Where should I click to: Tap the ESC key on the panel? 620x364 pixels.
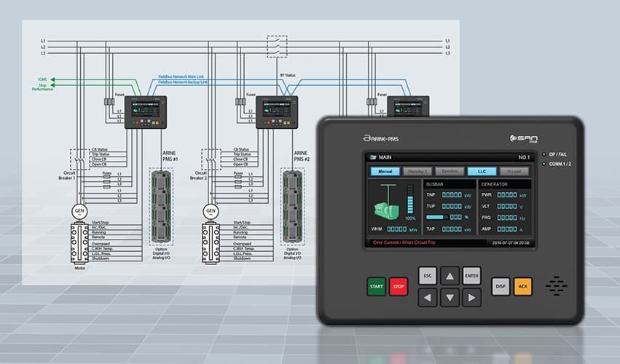click(428, 276)
